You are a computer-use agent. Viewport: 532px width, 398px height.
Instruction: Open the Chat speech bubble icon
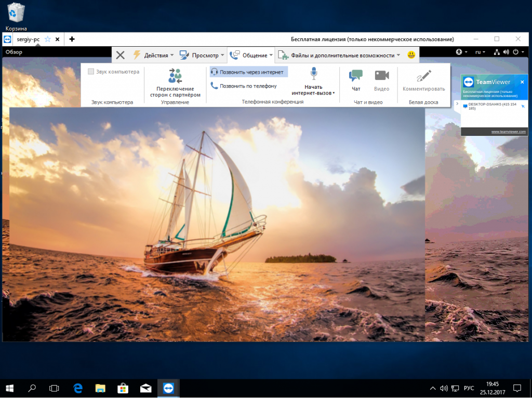point(356,76)
